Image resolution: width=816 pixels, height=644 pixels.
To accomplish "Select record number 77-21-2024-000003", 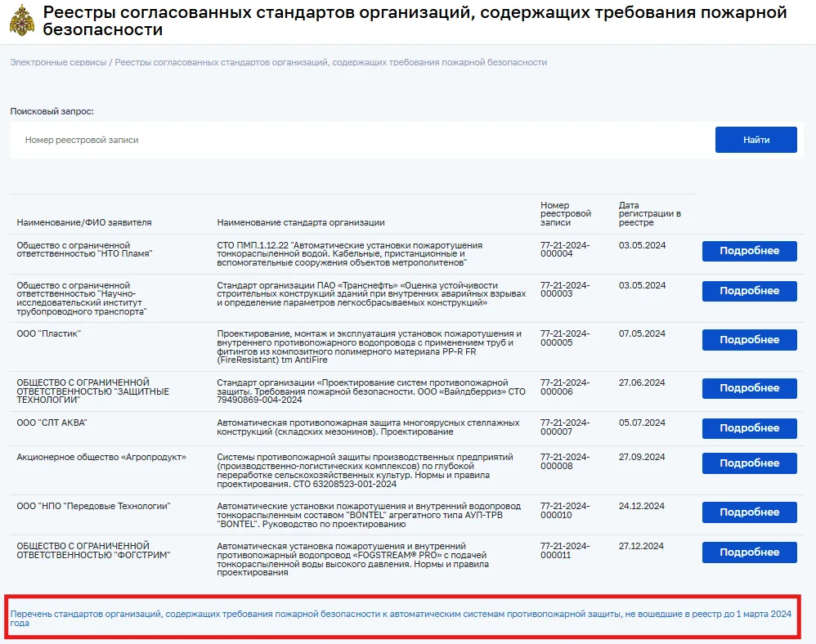I will tap(565, 289).
